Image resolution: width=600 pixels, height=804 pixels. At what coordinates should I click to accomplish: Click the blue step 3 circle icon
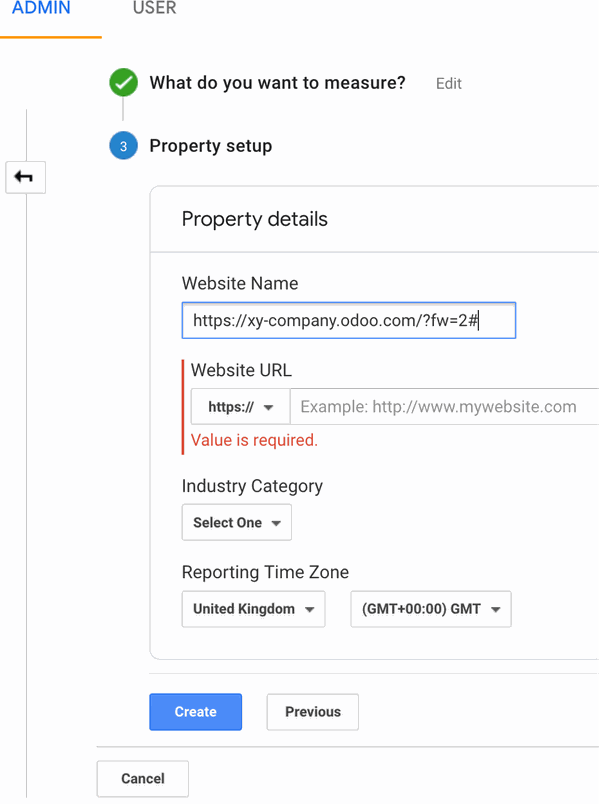click(x=123, y=146)
